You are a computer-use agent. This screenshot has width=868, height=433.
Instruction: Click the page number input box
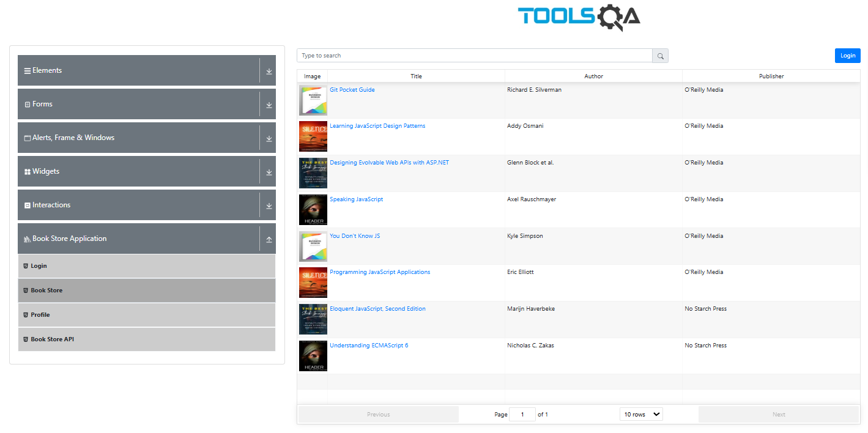(522, 415)
